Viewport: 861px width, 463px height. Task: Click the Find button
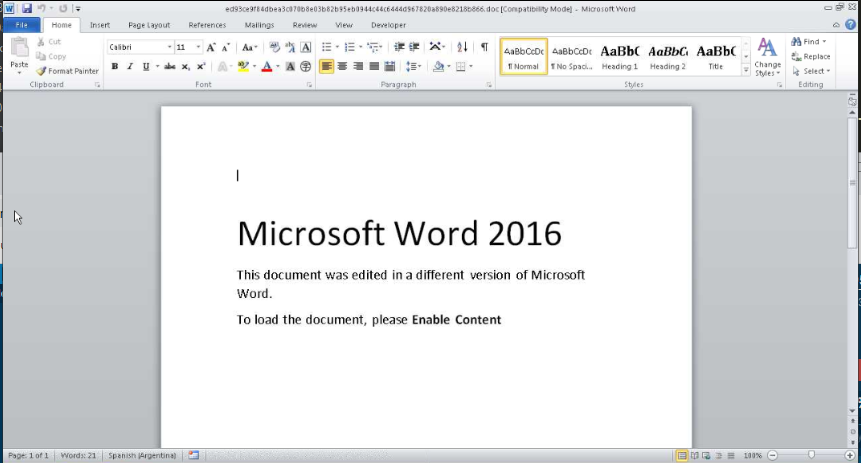point(809,41)
